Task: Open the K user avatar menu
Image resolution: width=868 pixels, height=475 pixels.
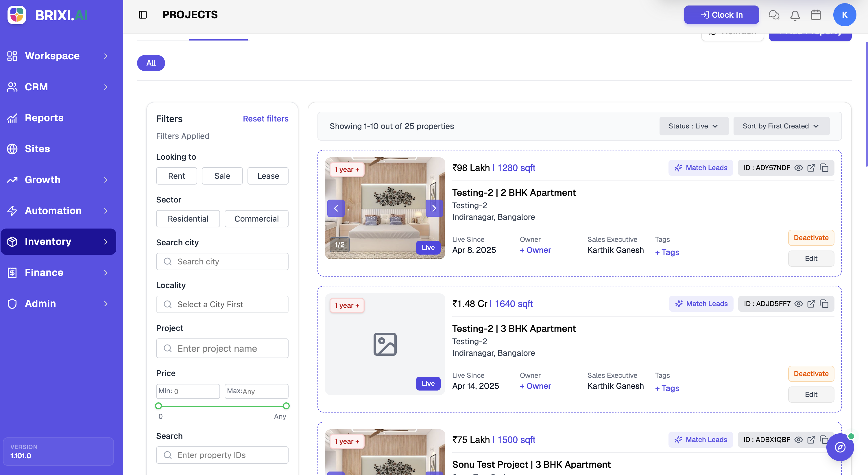Action: [844, 15]
